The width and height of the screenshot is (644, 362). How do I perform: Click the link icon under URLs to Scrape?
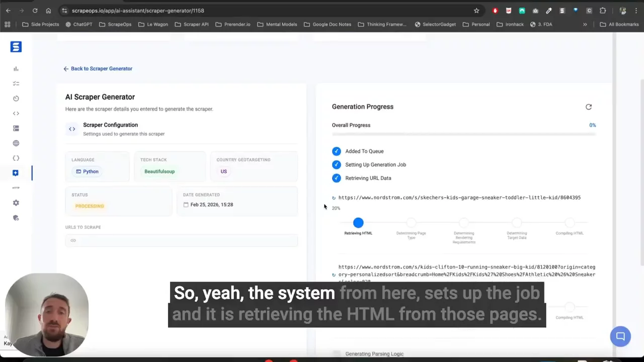[73, 240]
